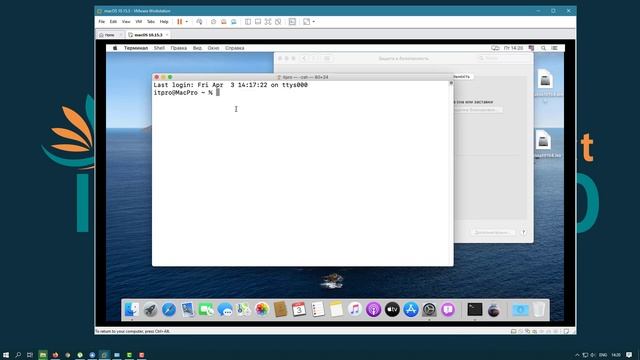The width and height of the screenshot is (640, 360).
Task: Click VMware enter full screen icon
Action: (x=268, y=22)
